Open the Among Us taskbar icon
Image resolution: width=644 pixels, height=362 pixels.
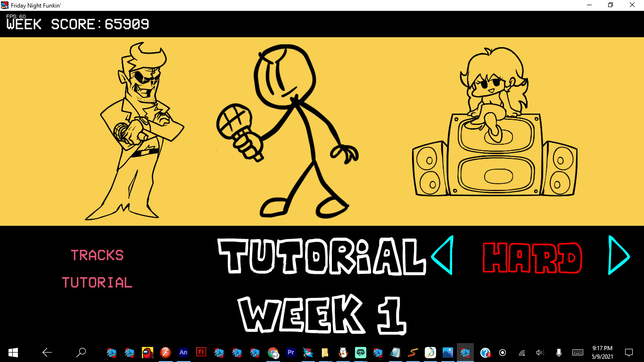[x=148, y=353]
